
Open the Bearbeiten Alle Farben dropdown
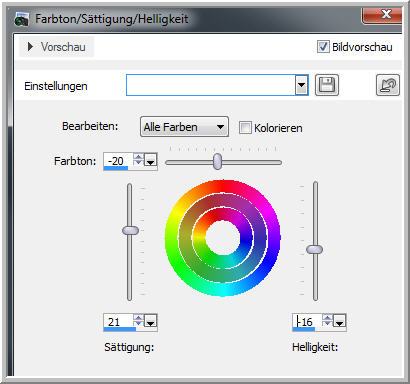[184, 127]
